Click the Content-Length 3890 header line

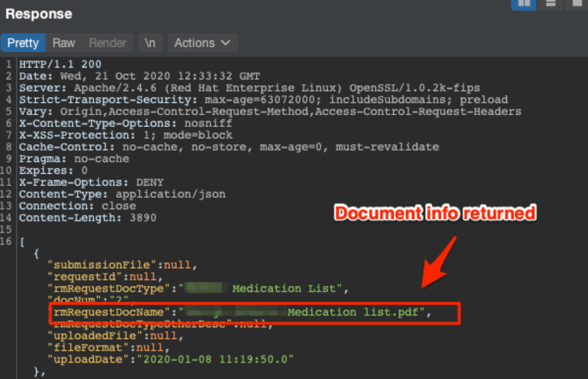[87, 218]
